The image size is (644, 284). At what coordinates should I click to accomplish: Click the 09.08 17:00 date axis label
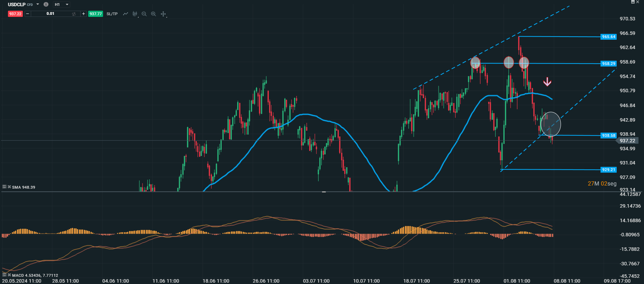(617, 281)
